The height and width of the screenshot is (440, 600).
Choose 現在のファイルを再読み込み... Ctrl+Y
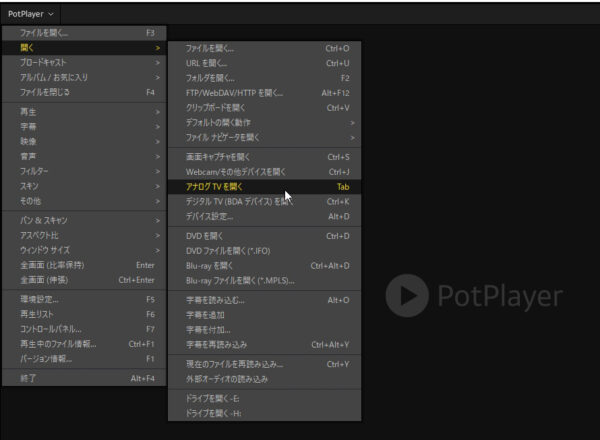tap(264, 364)
